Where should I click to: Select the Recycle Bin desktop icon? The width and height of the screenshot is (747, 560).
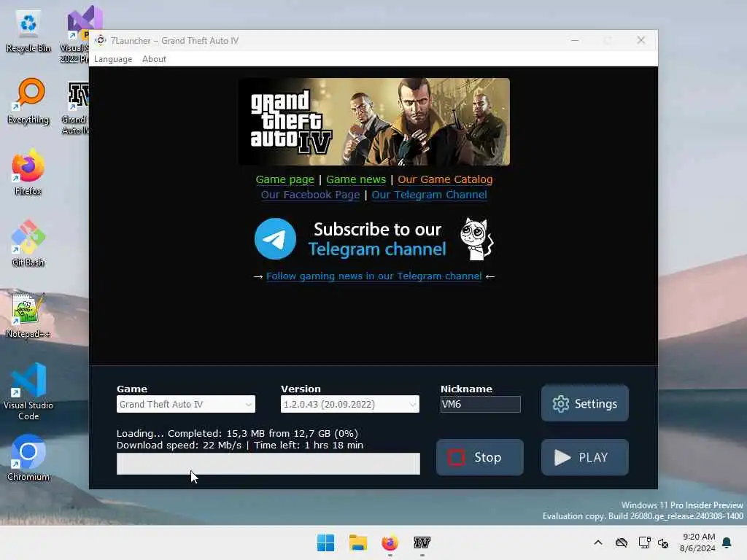(28, 31)
